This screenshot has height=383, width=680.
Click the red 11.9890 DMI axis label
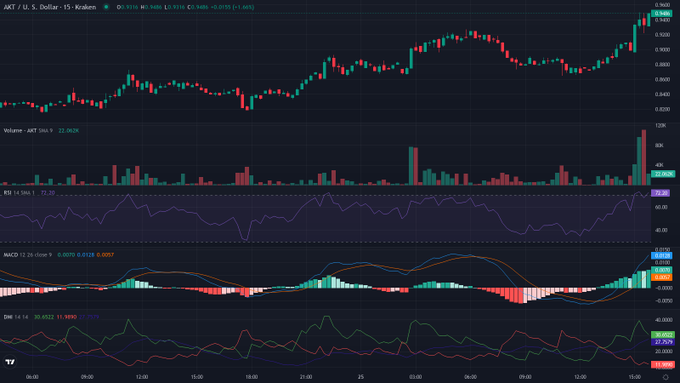pos(663,365)
